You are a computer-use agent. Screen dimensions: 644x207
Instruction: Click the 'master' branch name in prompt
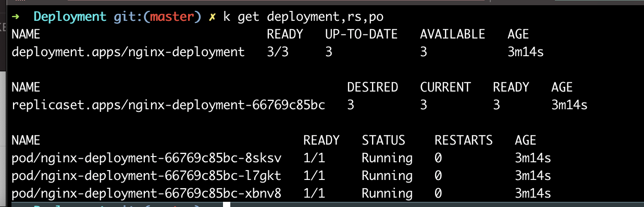[172, 17]
